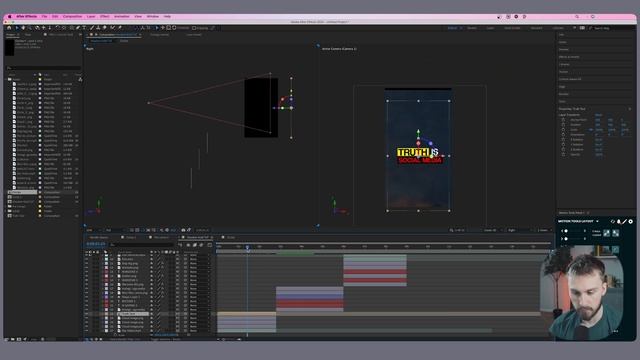Click the timeline layer search field
Viewport: 640px width, 360px height.
pyautogui.click(x=142, y=244)
